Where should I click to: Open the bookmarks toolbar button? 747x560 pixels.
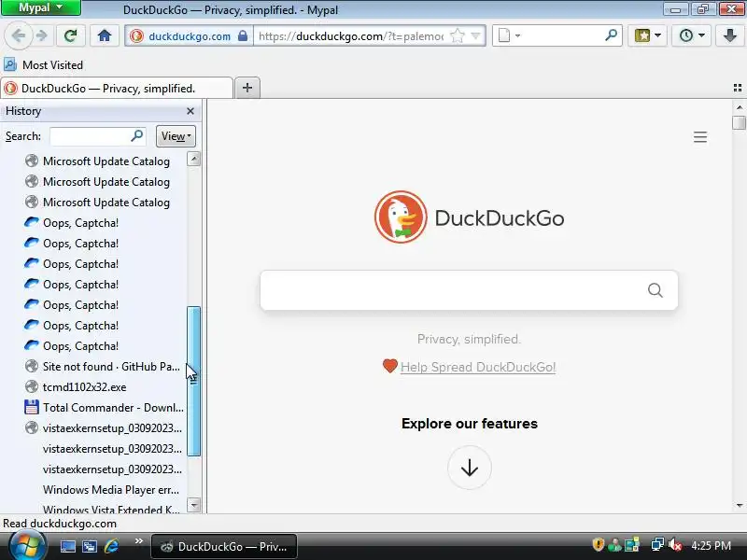642,35
